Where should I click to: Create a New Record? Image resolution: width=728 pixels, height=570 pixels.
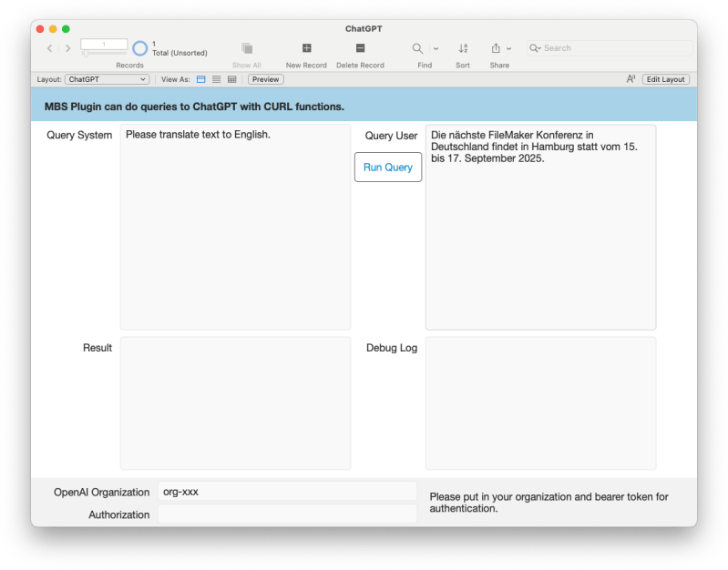306,48
